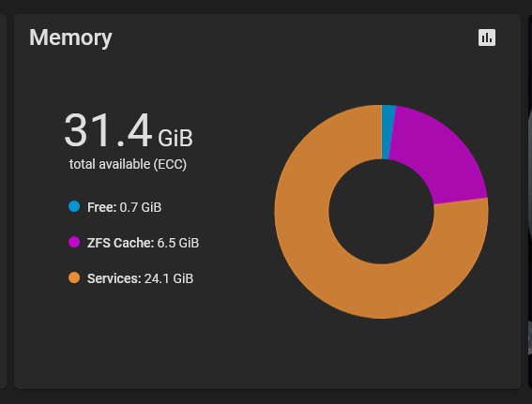Screen dimensions: 532x404
Task: Open memory reports via chart icon
Action: (x=487, y=37)
